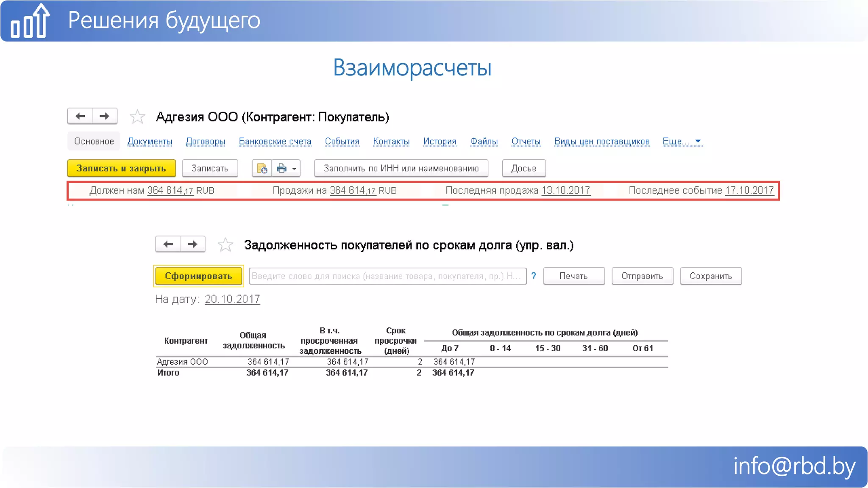This screenshot has width=868, height=488.
Task: Click the 31 - 60 column header
Action: pyautogui.click(x=595, y=348)
